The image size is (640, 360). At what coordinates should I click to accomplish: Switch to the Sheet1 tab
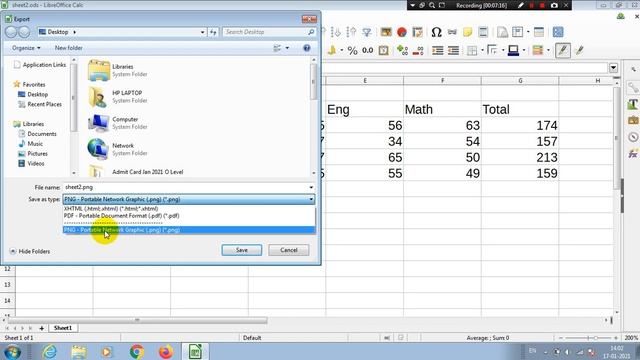[63, 328]
